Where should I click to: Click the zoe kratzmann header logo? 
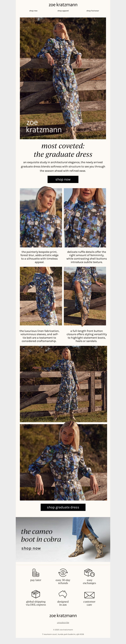coord(63,5)
